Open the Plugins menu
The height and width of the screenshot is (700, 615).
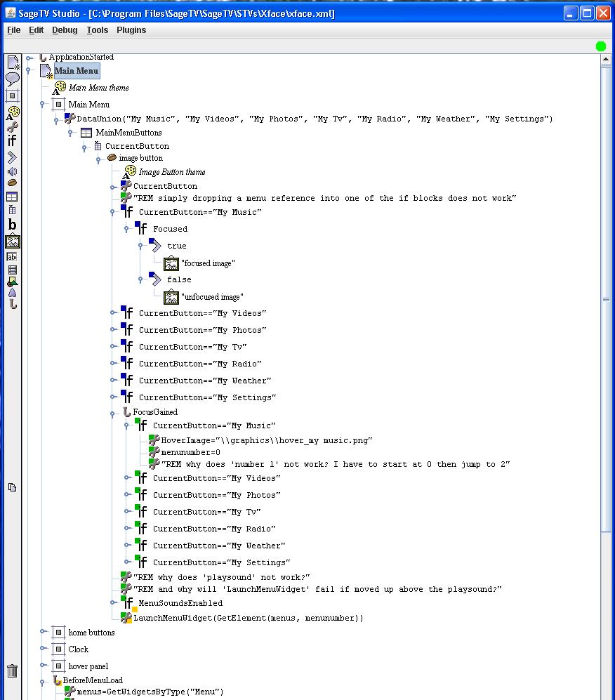click(x=131, y=30)
